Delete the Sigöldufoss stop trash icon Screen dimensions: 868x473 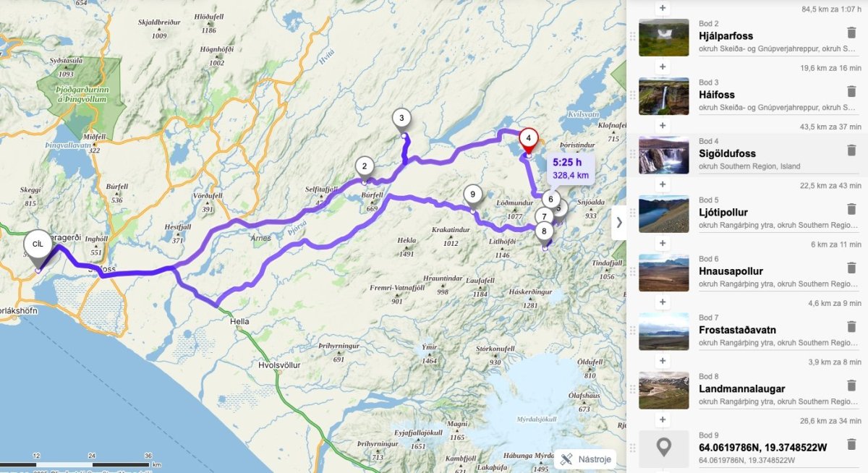pos(851,150)
